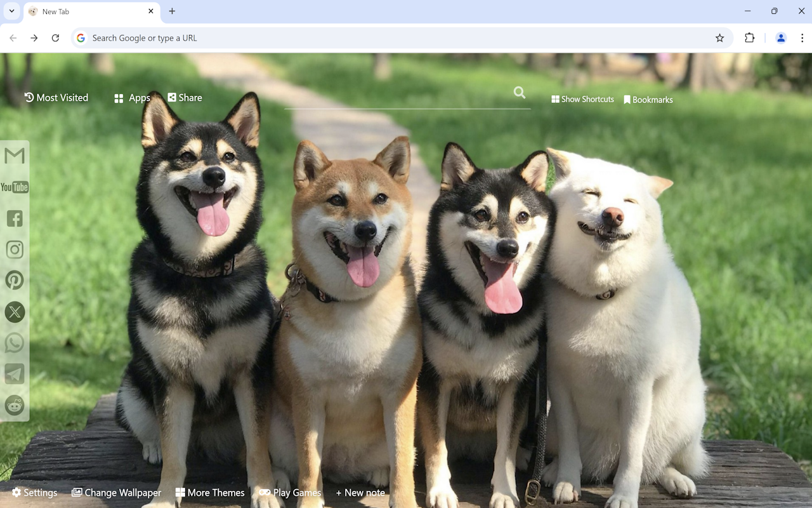Open X from the sidebar
The height and width of the screenshot is (508, 812).
[14, 312]
